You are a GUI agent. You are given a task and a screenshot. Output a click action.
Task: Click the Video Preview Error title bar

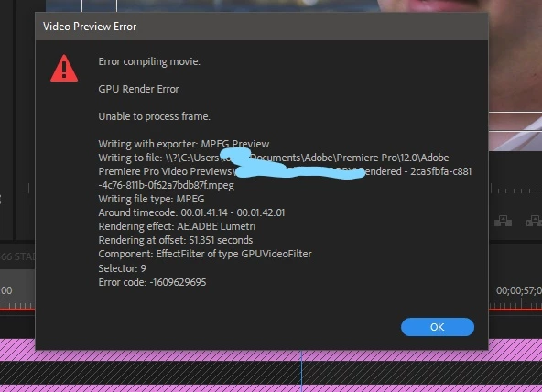(262, 27)
